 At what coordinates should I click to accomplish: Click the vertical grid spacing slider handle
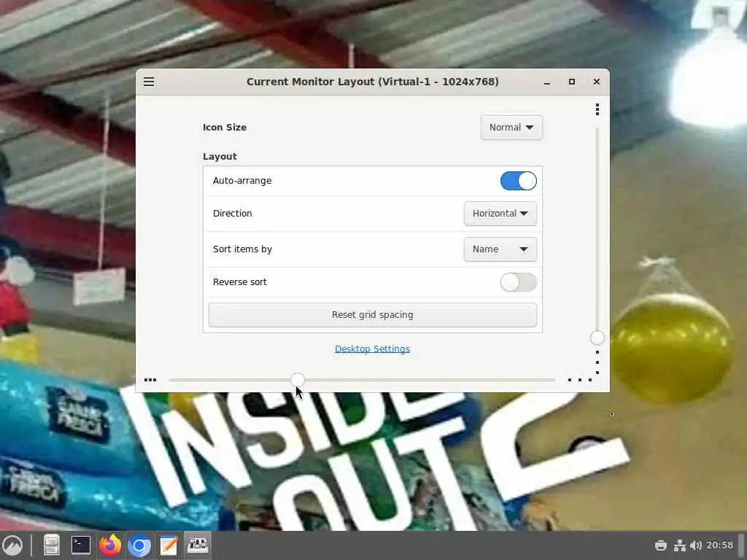pos(597,338)
